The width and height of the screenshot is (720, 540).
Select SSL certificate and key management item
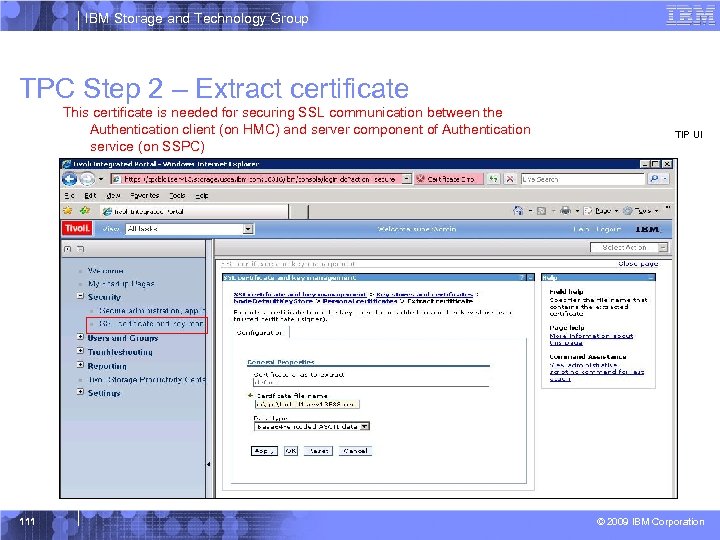151,324
